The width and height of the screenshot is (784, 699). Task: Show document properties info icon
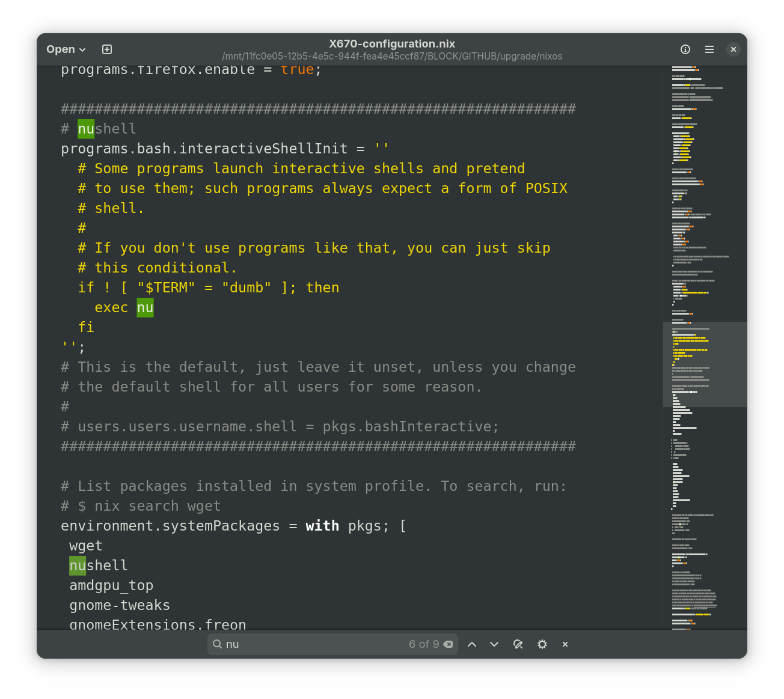click(x=685, y=49)
